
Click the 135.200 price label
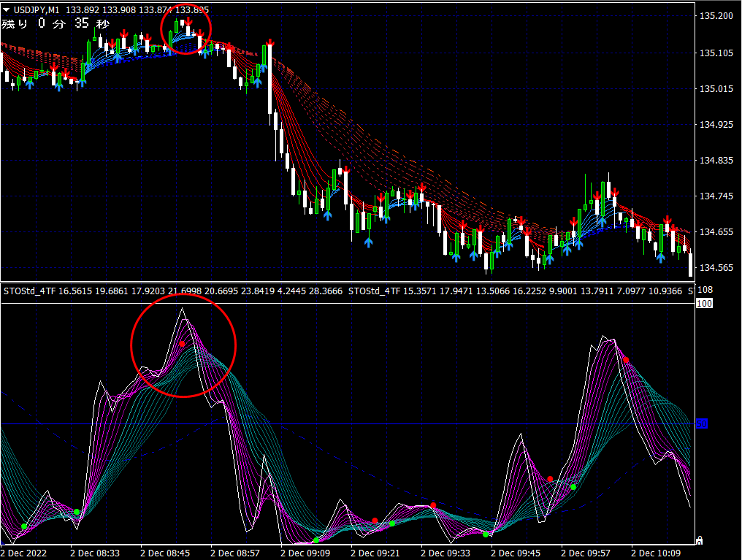716,15
